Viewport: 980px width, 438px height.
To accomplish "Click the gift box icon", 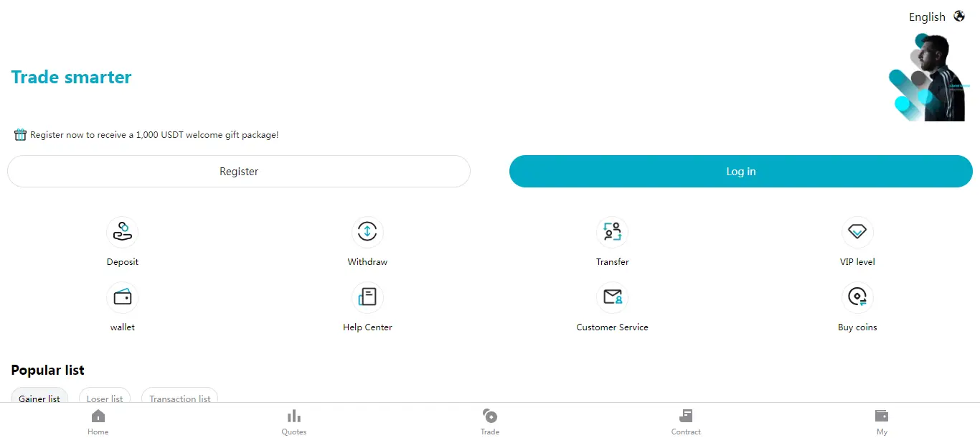I will [20, 135].
